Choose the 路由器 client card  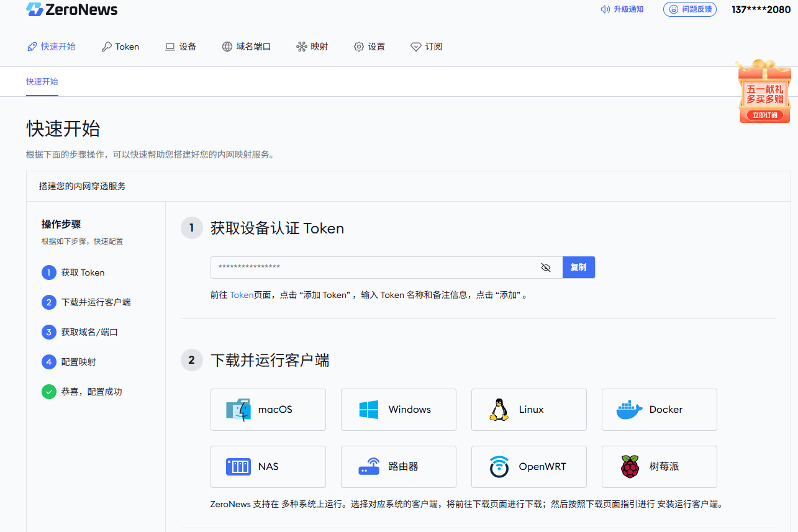tap(399, 467)
